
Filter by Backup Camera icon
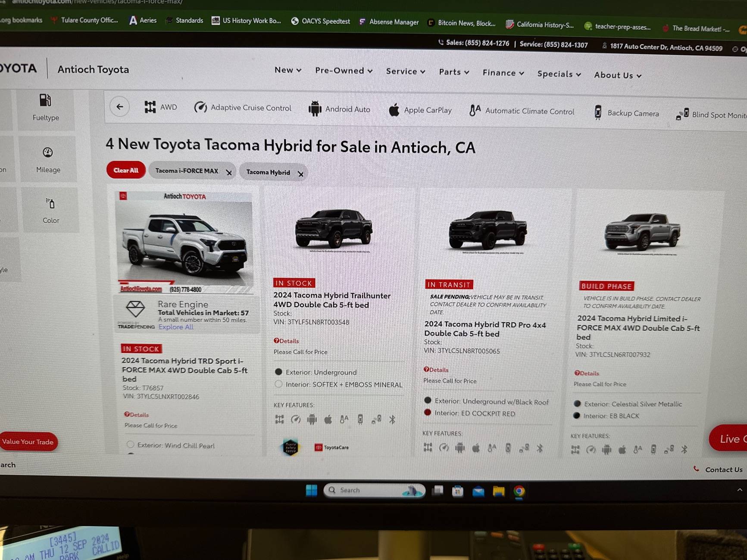tap(598, 112)
